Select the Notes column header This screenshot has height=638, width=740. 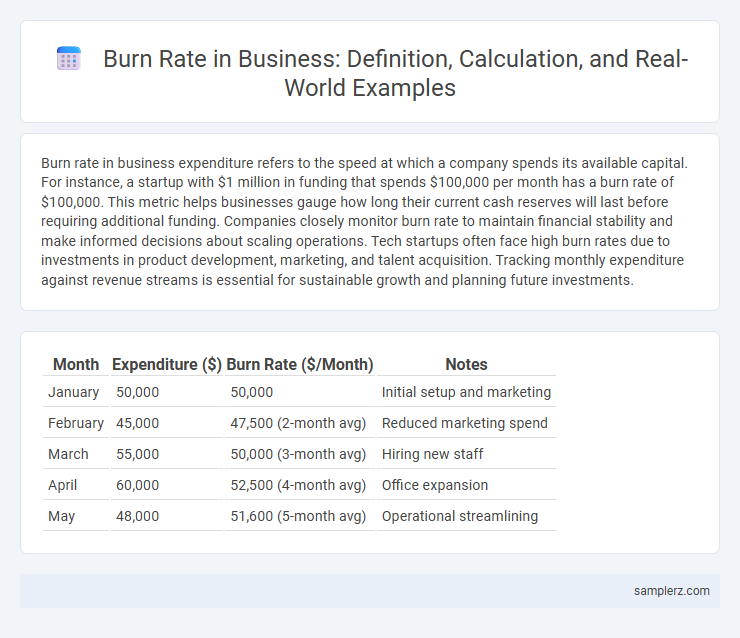(x=466, y=364)
